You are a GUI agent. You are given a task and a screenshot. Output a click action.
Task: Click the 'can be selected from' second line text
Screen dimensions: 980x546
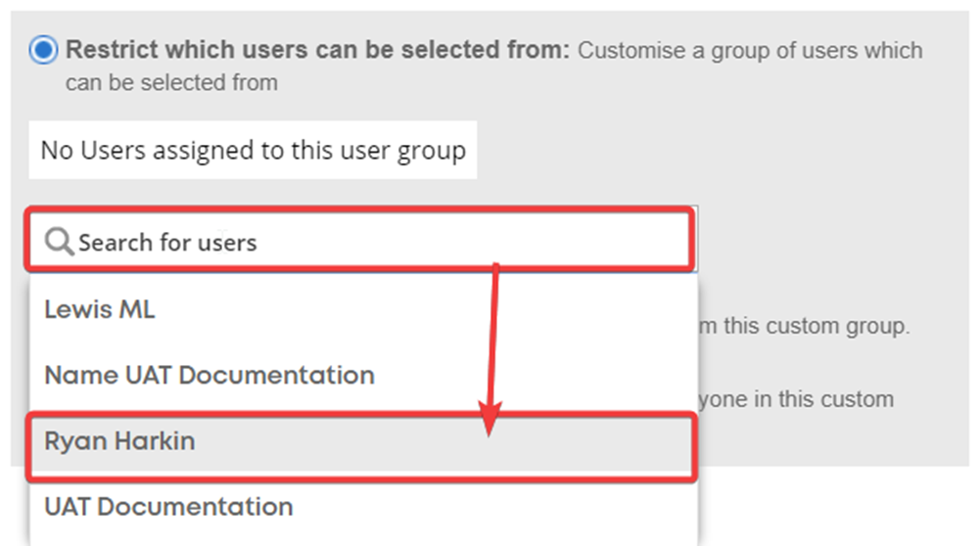pos(171,82)
